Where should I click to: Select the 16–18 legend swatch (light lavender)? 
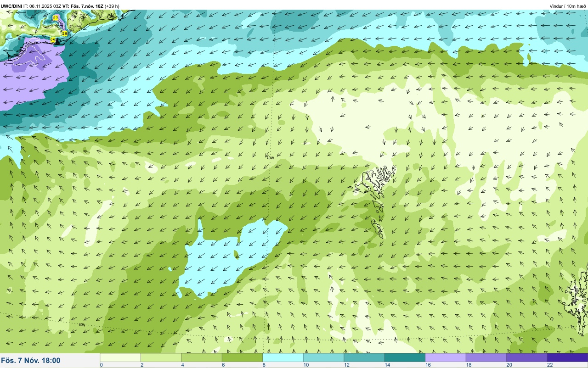tap(446, 357)
